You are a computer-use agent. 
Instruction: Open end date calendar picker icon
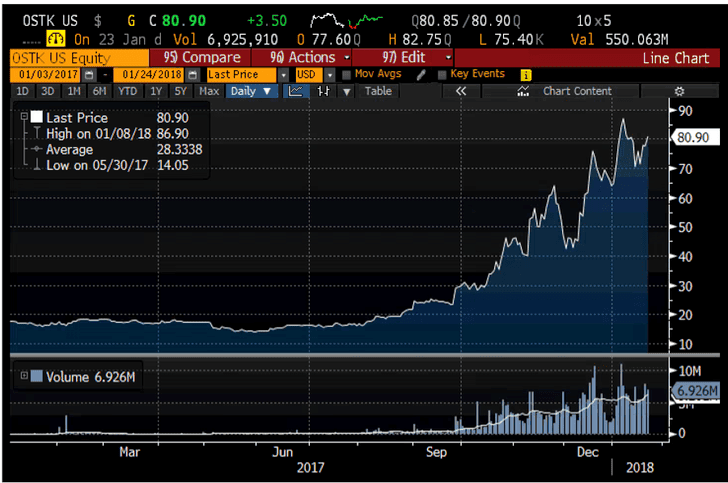pyautogui.click(x=192, y=75)
